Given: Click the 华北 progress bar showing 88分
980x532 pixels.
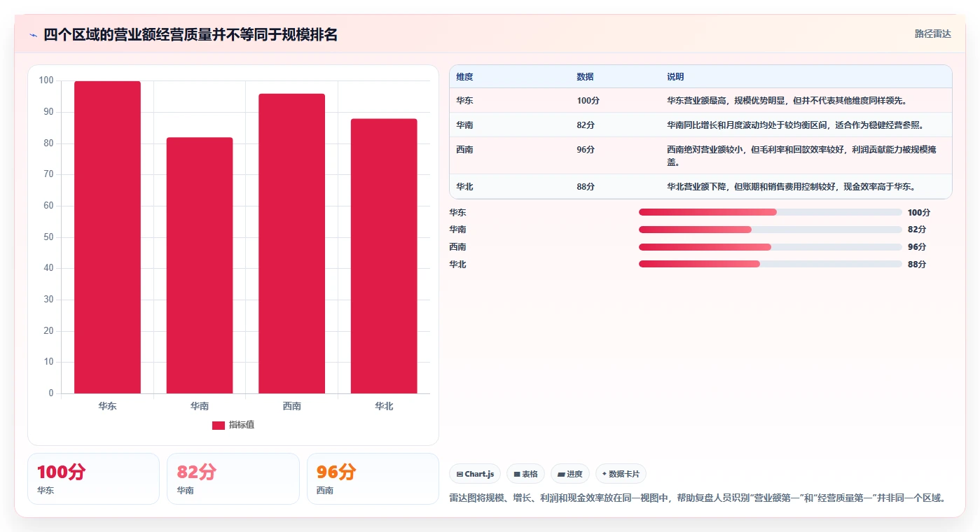Looking at the screenshot, I should pos(771,264).
